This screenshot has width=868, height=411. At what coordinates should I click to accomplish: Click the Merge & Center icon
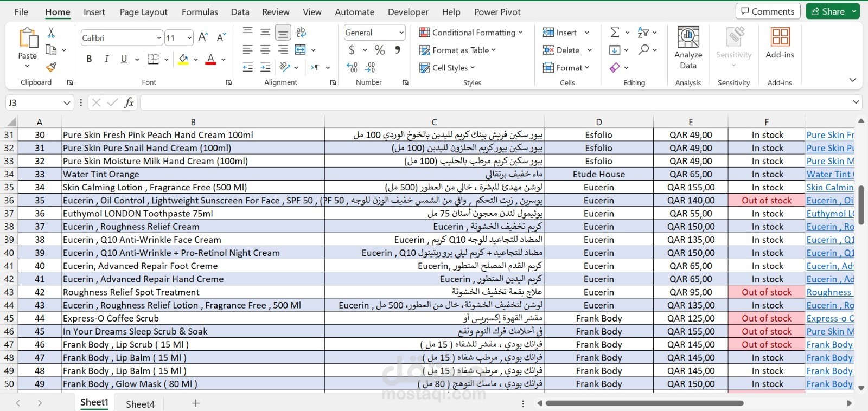301,50
